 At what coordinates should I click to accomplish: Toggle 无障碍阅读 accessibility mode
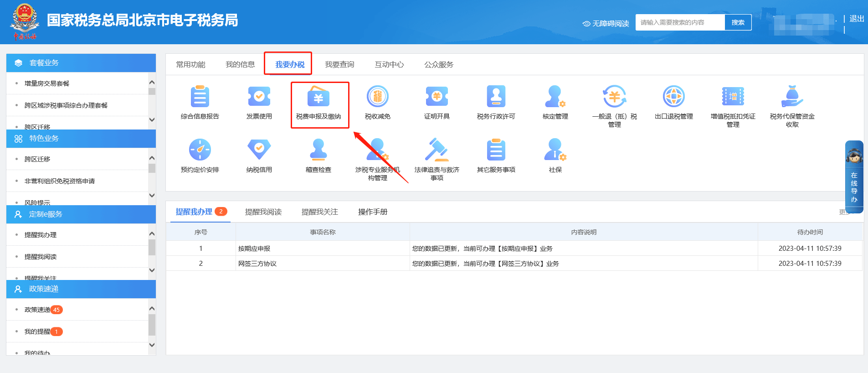[606, 23]
